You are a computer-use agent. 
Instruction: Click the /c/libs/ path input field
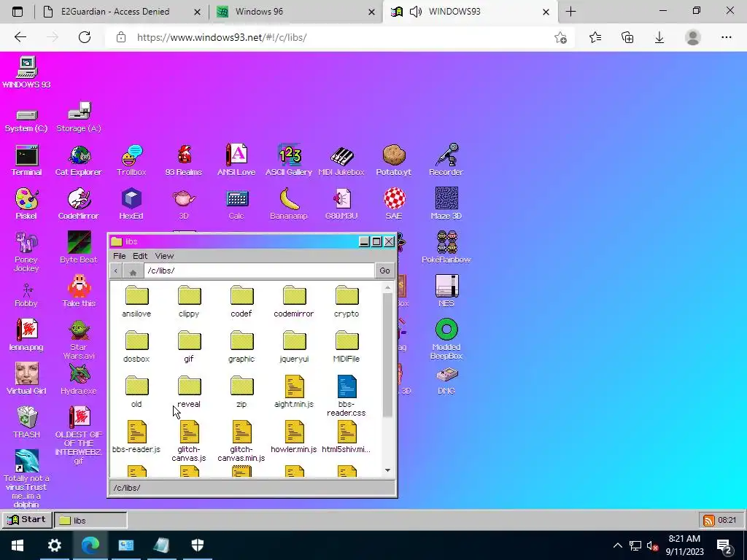[259, 271]
